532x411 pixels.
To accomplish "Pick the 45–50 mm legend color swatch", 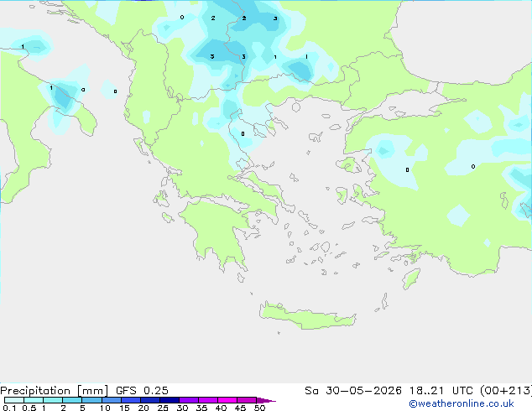I will click(x=247, y=400).
